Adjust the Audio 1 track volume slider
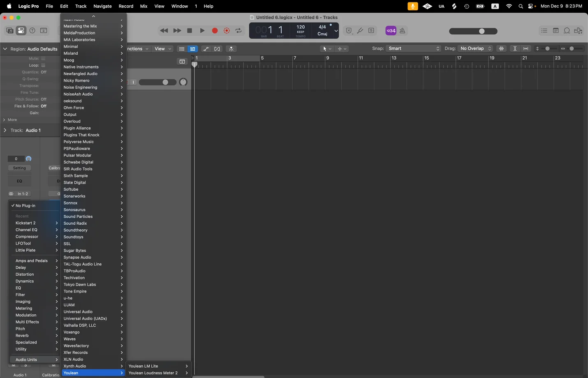This screenshot has width=588, height=378. [157, 82]
